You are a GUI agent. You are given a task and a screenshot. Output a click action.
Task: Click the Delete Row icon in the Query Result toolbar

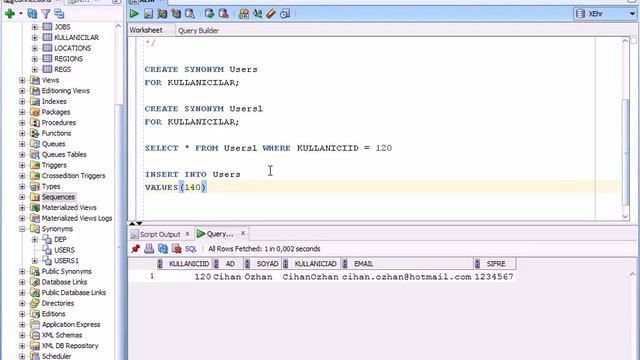point(176,249)
